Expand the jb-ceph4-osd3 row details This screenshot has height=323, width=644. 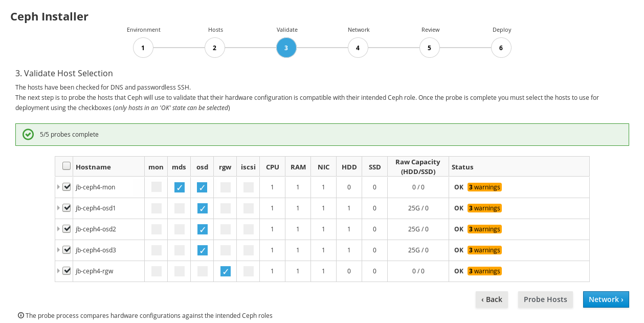pos(58,250)
